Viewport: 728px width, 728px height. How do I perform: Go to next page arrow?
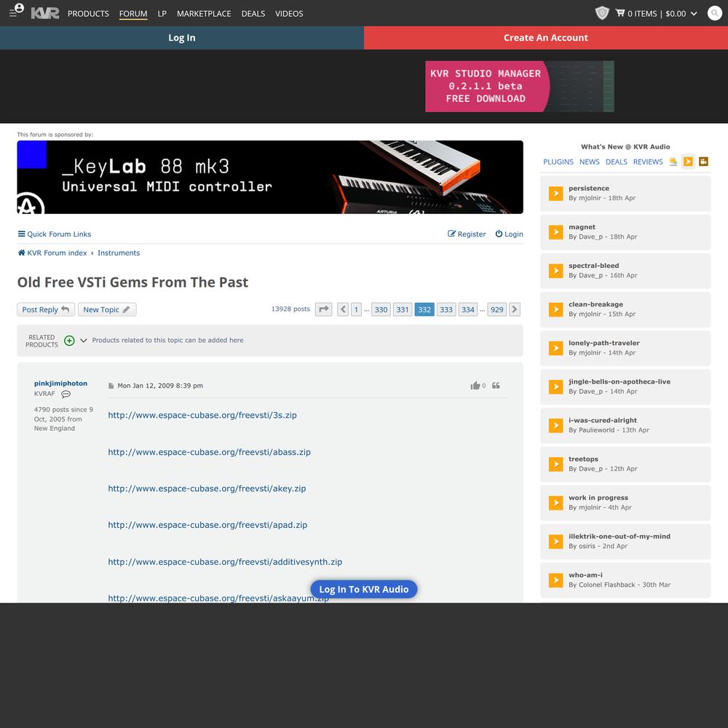[x=515, y=309]
